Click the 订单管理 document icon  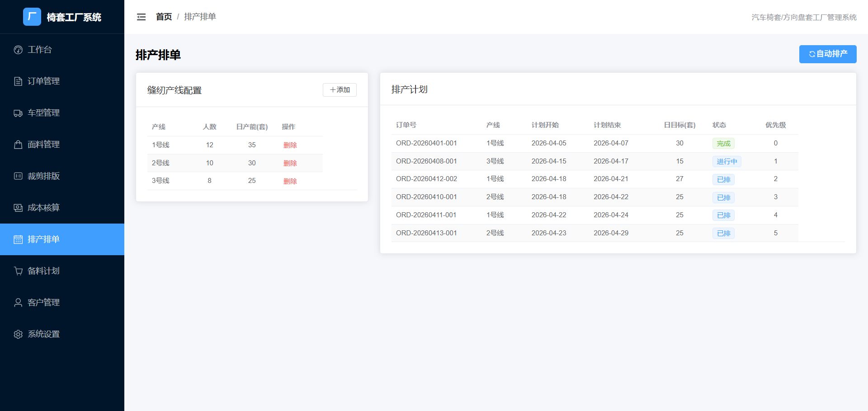(x=18, y=81)
